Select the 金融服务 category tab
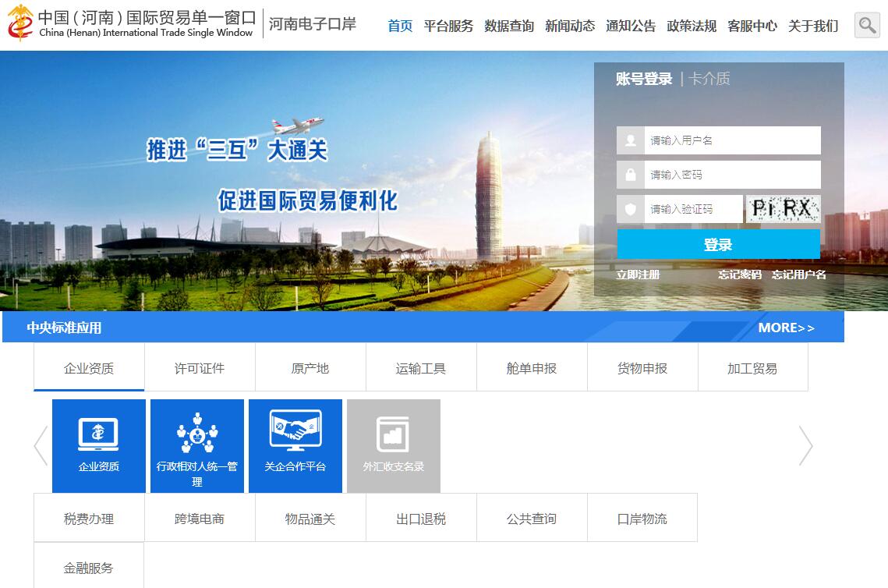The height and width of the screenshot is (588, 888). (89, 566)
